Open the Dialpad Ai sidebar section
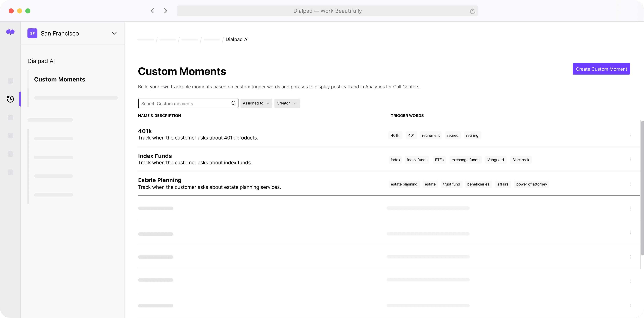This screenshot has width=644, height=318. click(x=41, y=61)
